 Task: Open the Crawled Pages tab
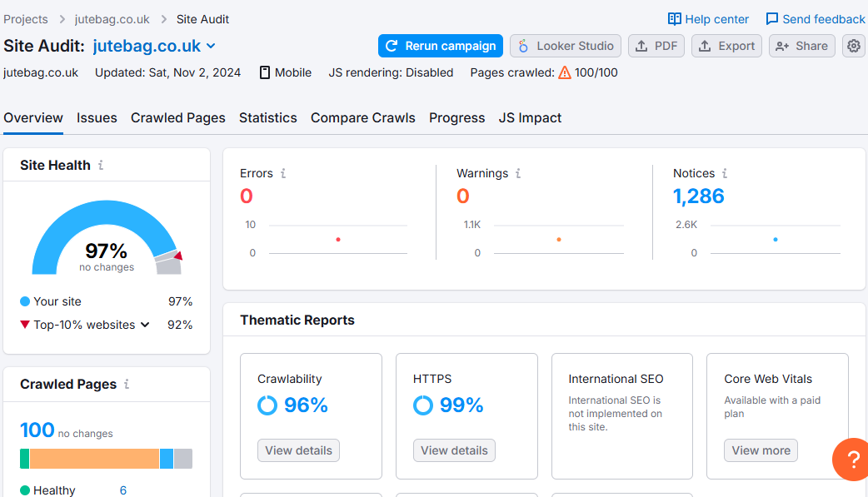click(178, 118)
